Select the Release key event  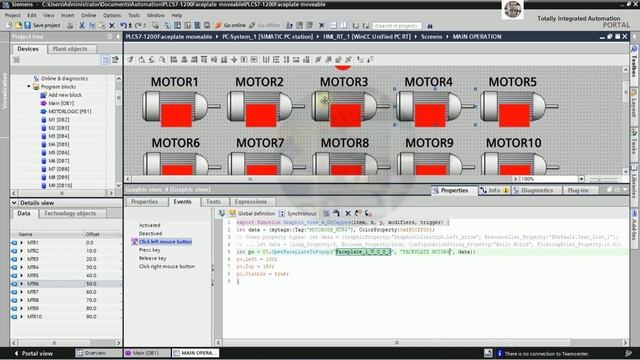[152, 258]
